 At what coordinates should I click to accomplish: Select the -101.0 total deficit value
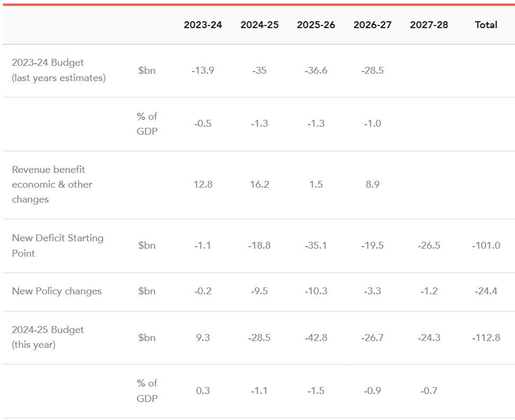click(486, 246)
